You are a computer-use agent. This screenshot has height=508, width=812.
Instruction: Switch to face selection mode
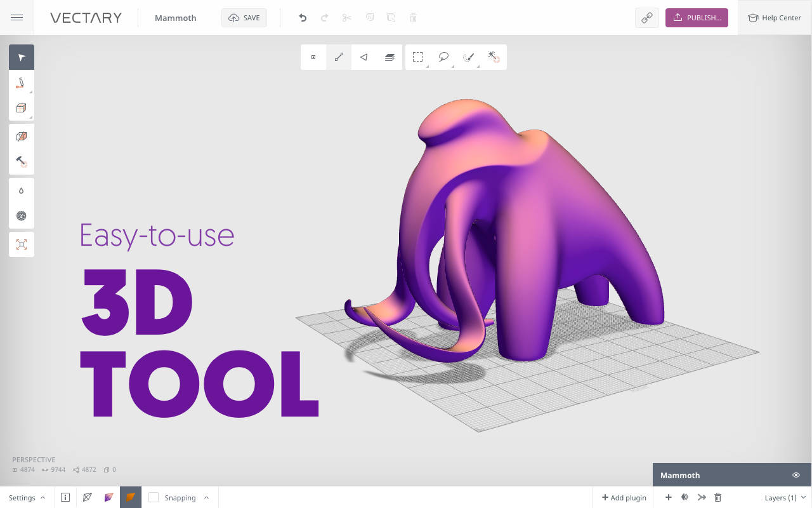pyautogui.click(x=364, y=57)
